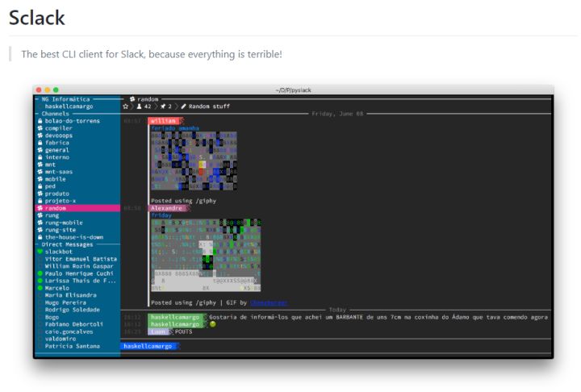This screenshot has width=581, height=392.
Task: Select the highlighted random channel row
Action: pos(77,208)
